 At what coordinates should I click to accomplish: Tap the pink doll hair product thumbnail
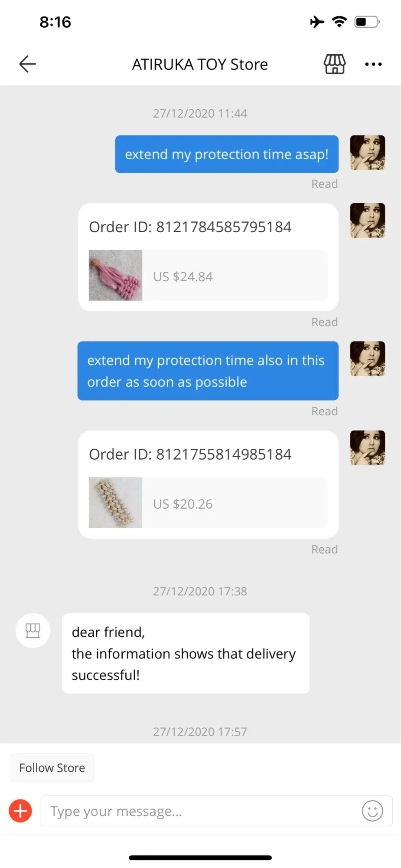115,275
